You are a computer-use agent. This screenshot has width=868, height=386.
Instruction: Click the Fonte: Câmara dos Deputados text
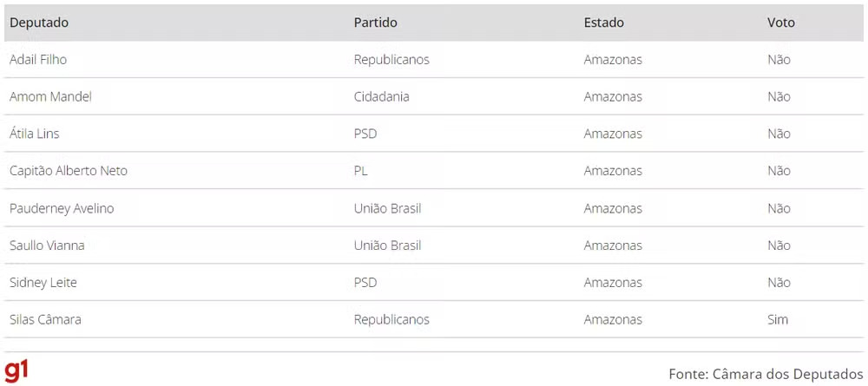(x=766, y=374)
